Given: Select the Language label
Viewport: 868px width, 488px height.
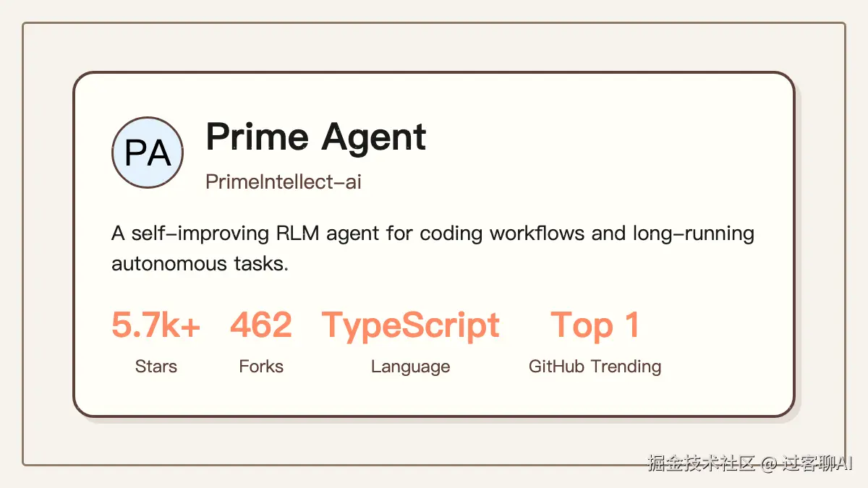Looking at the screenshot, I should click(410, 367).
